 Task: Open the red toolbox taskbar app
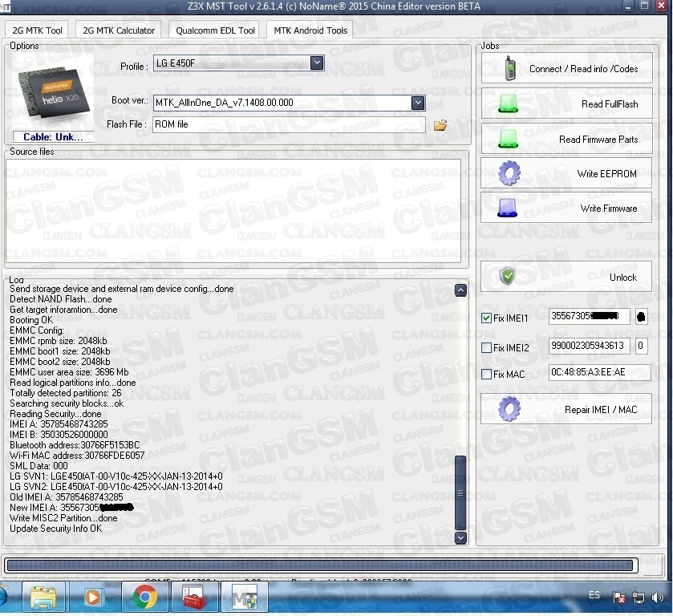[194, 597]
